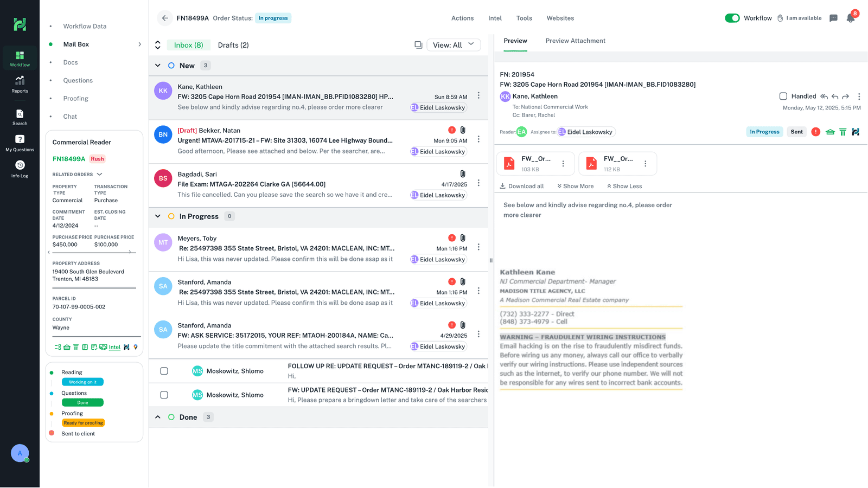This screenshot has width=868, height=488.
Task: Click the Sent tag in preview
Action: pyautogui.click(x=796, y=132)
